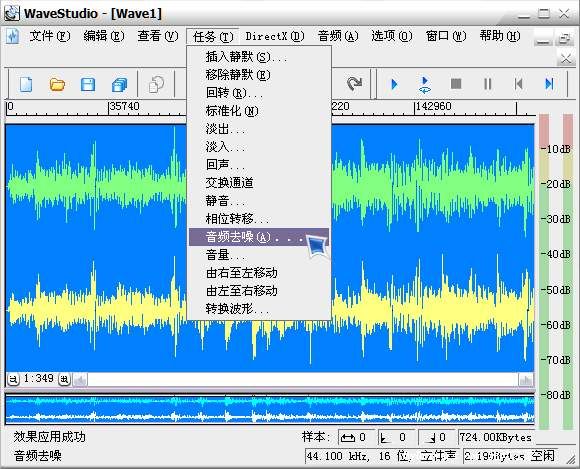Click the WaveStudio title bar app icon
580x469 pixels.
[x=12, y=13]
